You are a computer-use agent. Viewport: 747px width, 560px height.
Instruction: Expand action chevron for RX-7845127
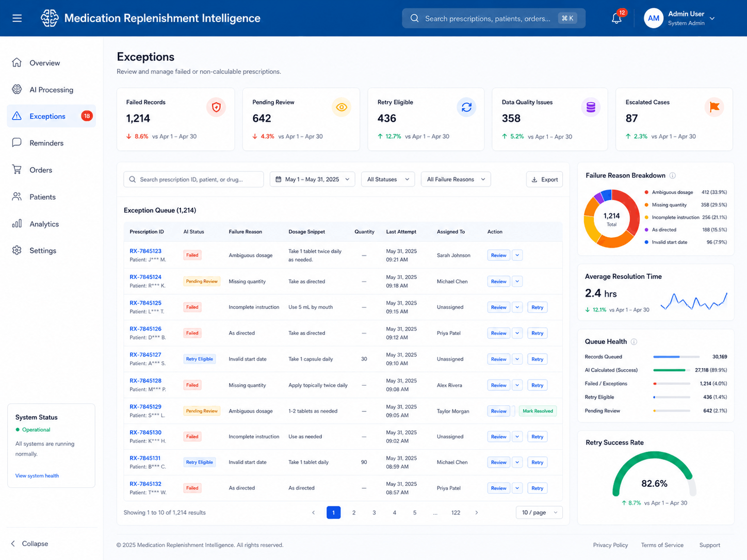(517, 359)
